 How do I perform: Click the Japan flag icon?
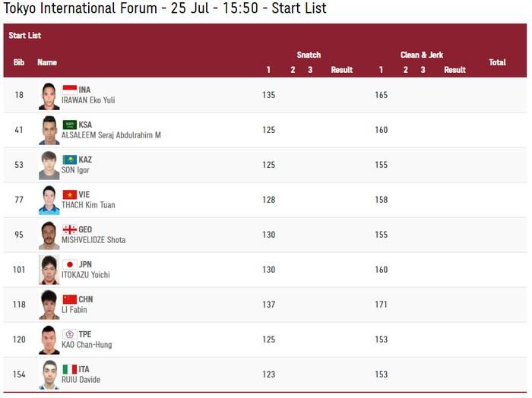[x=70, y=264]
